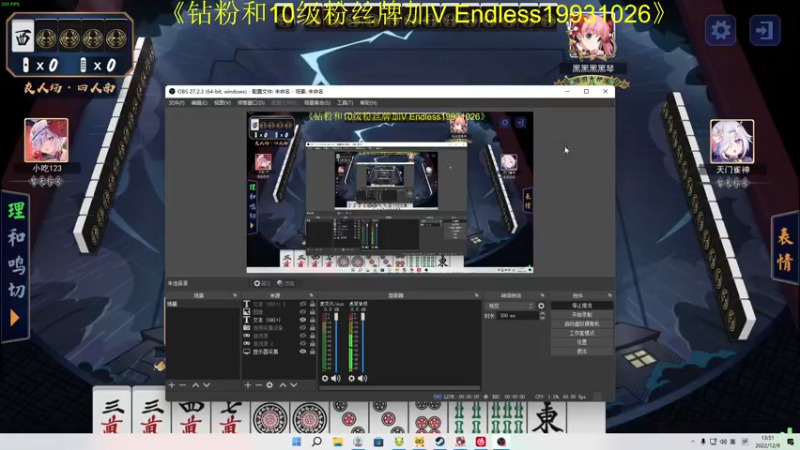Pop out the Audio Mixer dock icon
The height and width of the screenshot is (450, 800).
477,295
